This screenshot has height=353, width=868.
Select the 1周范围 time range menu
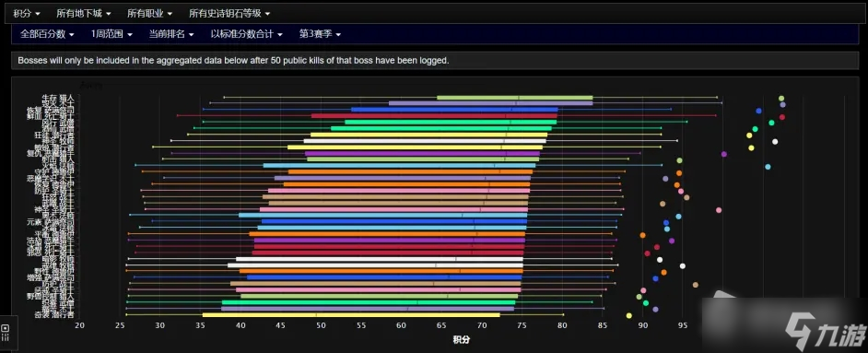pyautogui.click(x=111, y=34)
